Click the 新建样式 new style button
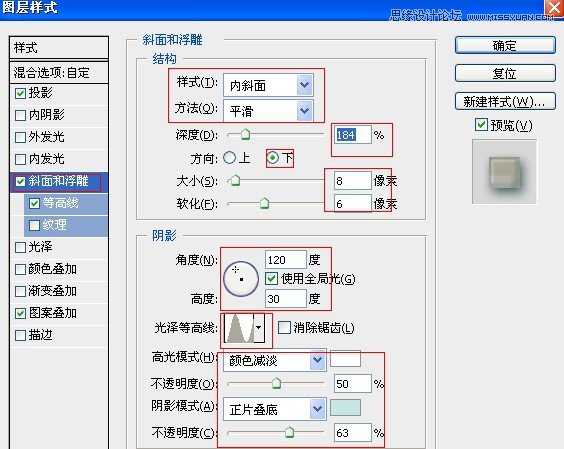This screenshot has height=449, width=564. (x=505, y=101)
